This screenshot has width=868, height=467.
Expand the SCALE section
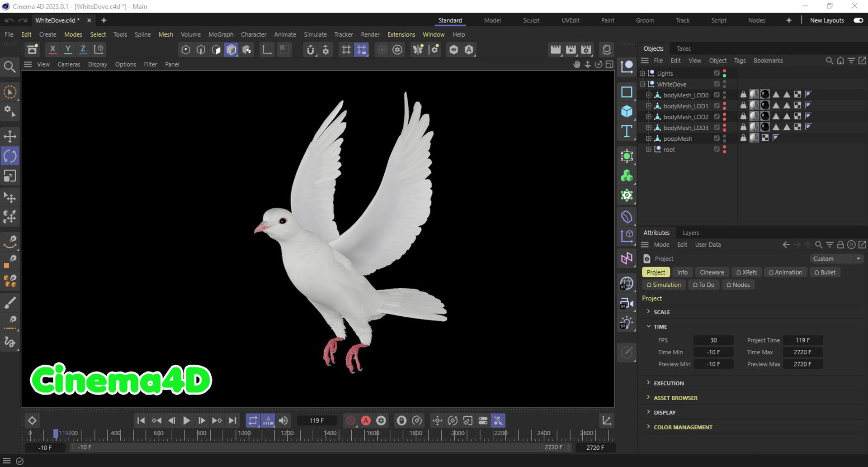click(649, 311)
